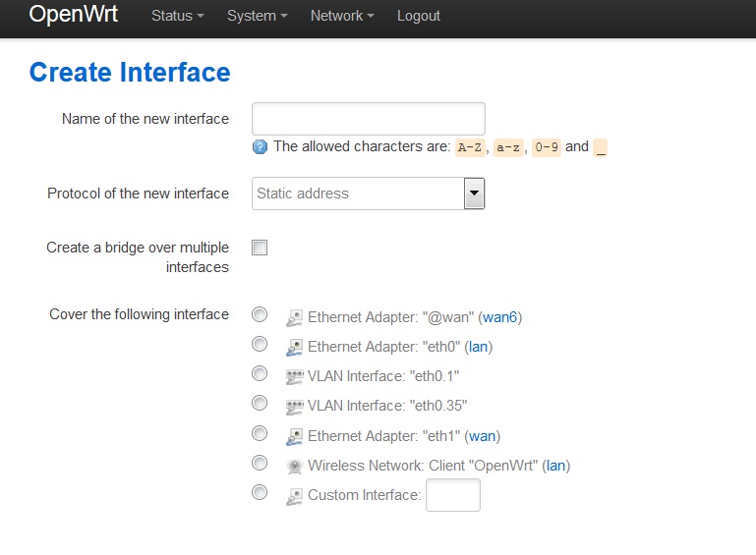Click the Custom Interface icon
The image size is (756, 555).
coord(294,496)
